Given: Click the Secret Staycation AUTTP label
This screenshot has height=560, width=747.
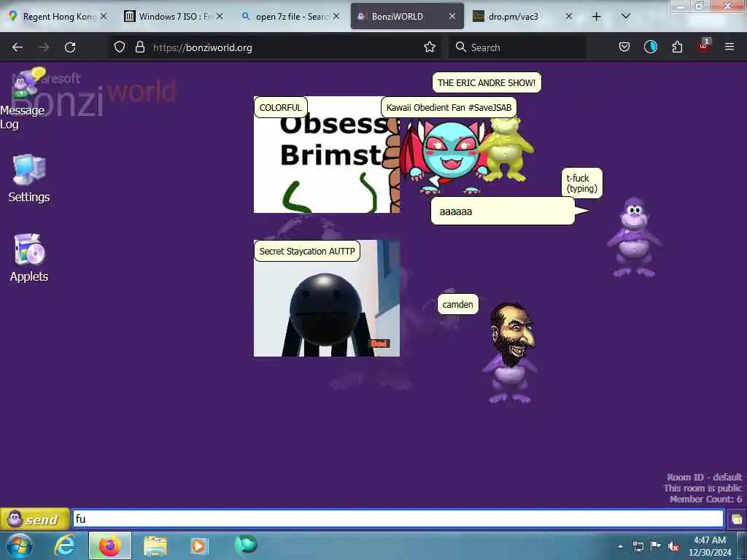Looking at the screenshot, I should coord(307,251).
